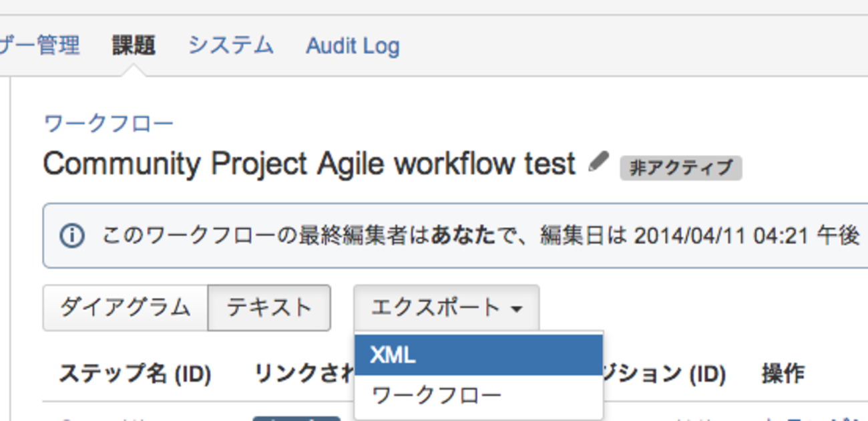The width and height of the screenshot is (868, 421).
Task: Click the info icon in the notice banner
Action: (71, 236)
